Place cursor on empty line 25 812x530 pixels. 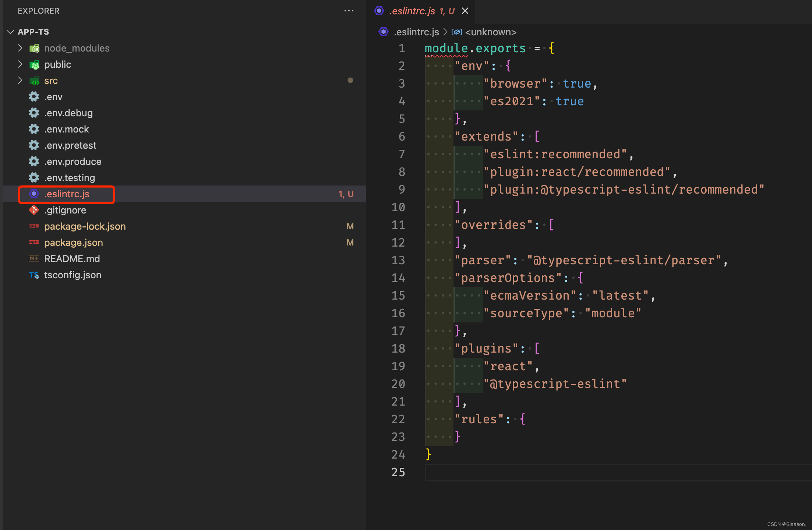(618, 472)
